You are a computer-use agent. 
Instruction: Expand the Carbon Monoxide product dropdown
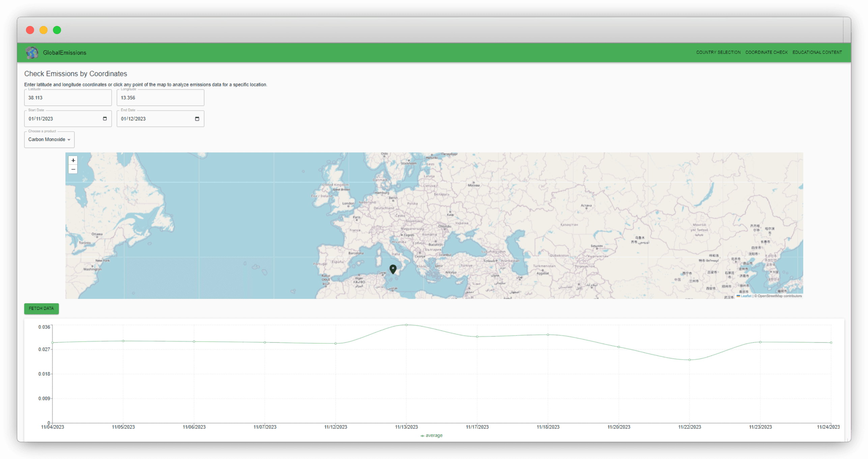[x=49, y=140]
